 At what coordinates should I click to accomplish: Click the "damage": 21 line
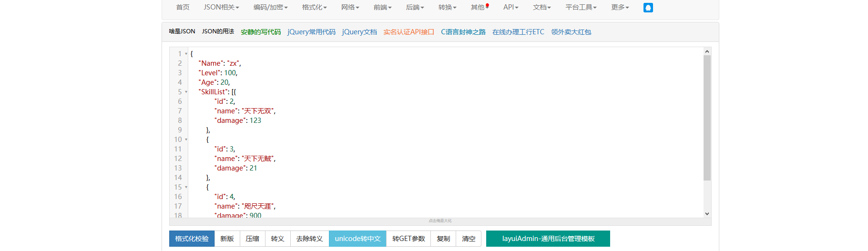235,168
